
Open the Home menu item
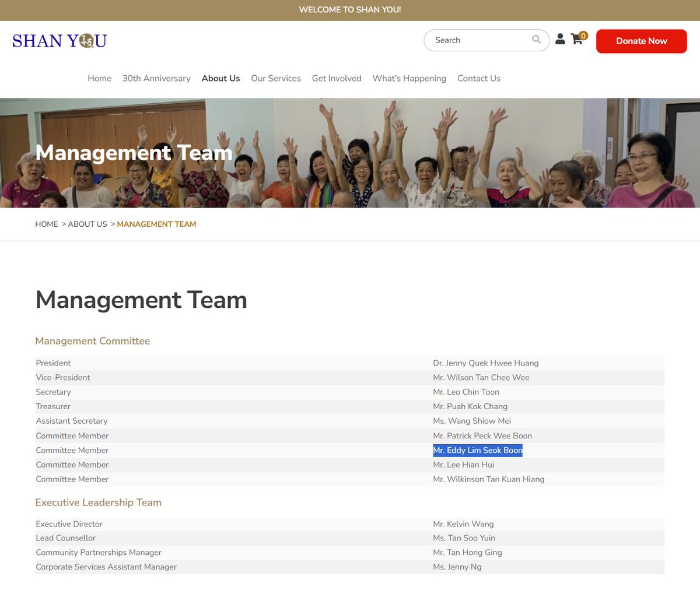(99, 78)
